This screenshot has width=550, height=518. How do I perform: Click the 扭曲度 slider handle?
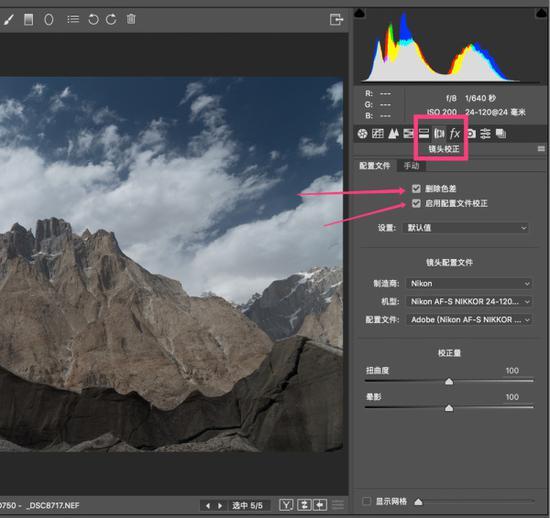click(x=449, y=381)
